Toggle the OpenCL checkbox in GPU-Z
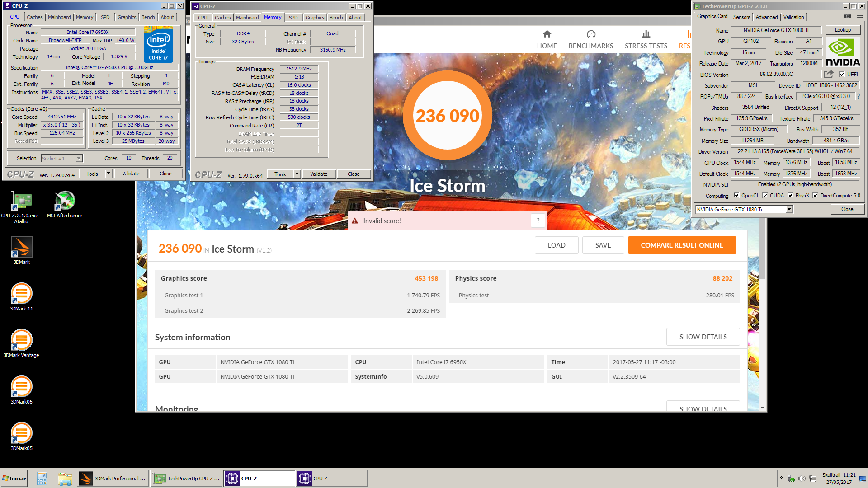The image size is (868, 488). (736, 196)
